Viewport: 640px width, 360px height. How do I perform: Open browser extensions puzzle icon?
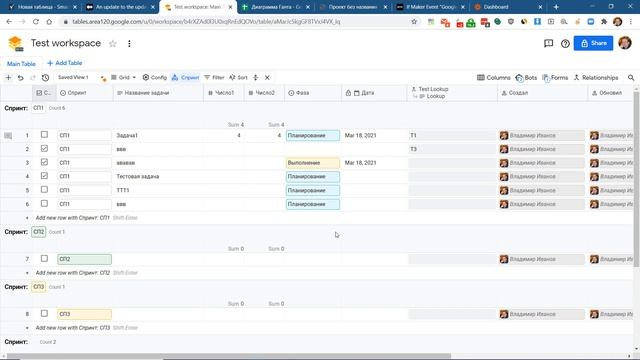[x=604, y=22]
